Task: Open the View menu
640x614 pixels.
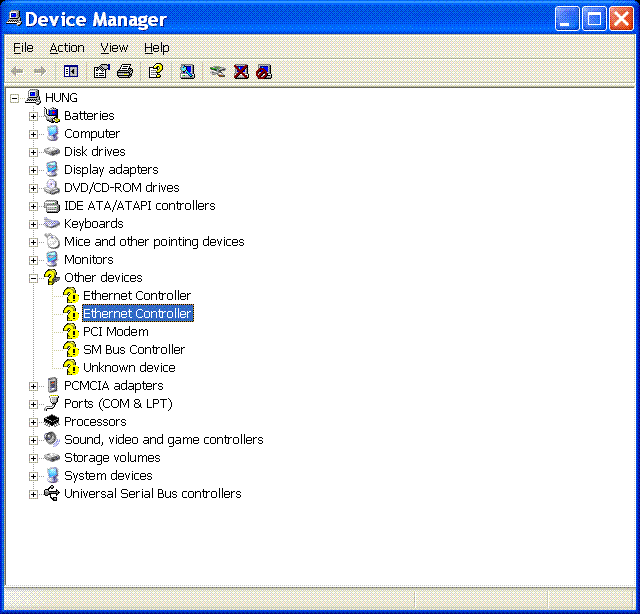Action: (114, 47)
